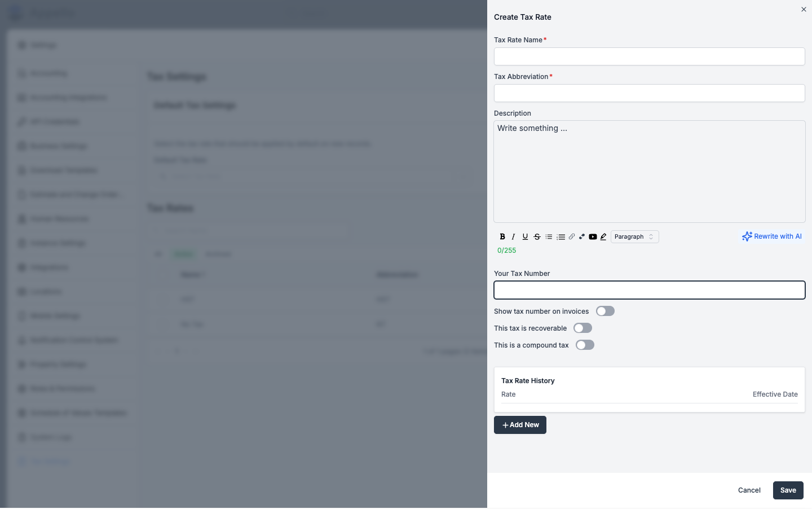Turn on This is a compound tax
The width and height of the screenshot is (812, 518).
(585, 345)
